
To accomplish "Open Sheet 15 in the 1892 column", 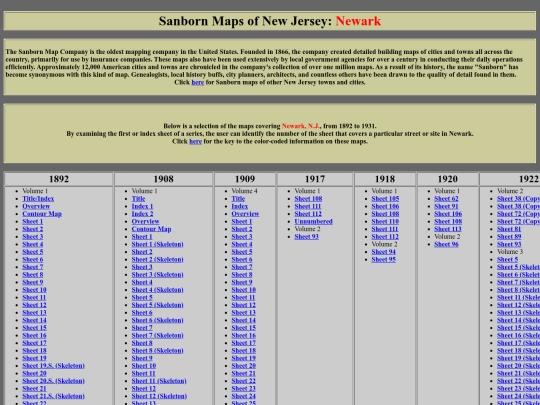I will (x=34, y=328).
